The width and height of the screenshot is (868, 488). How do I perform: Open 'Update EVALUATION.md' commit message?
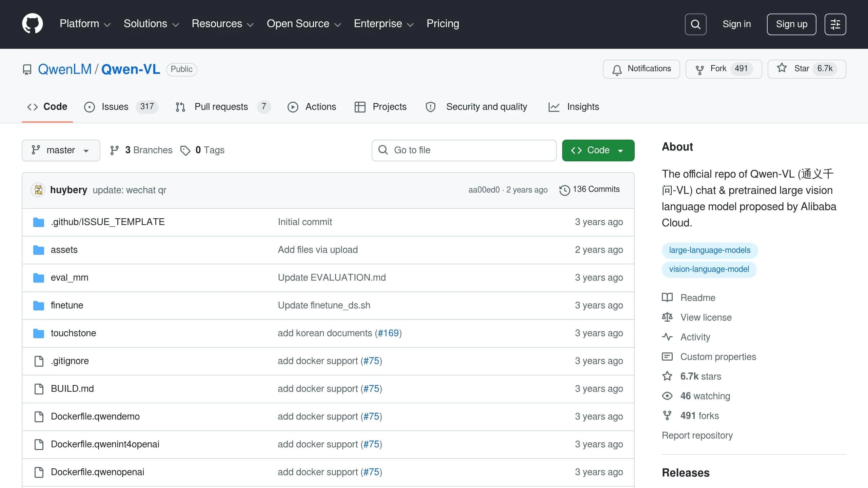(x=332, y=278)
